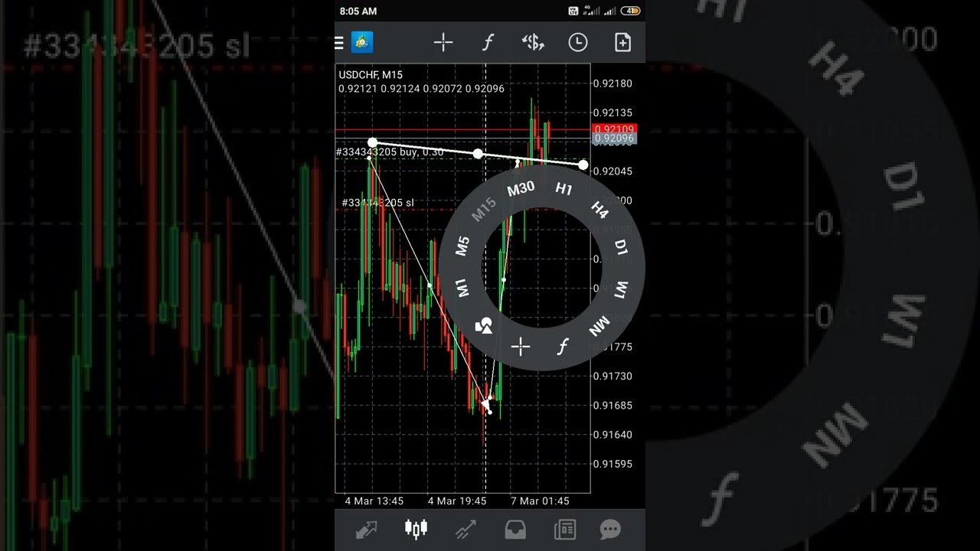Screen dimensions: 980x551
Task: Tap red price tag 0.92109
Action: 614,129
